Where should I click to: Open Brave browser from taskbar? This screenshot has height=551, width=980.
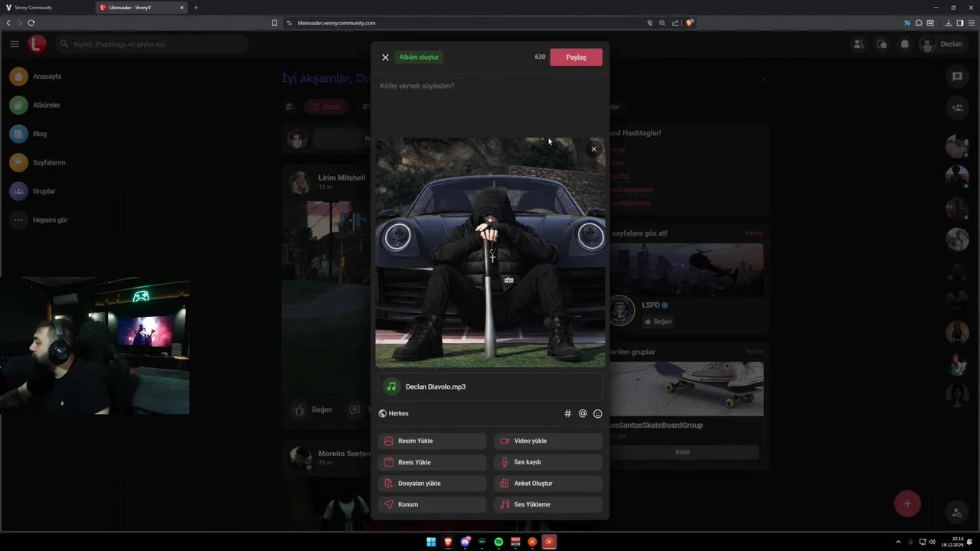[448, 542]
